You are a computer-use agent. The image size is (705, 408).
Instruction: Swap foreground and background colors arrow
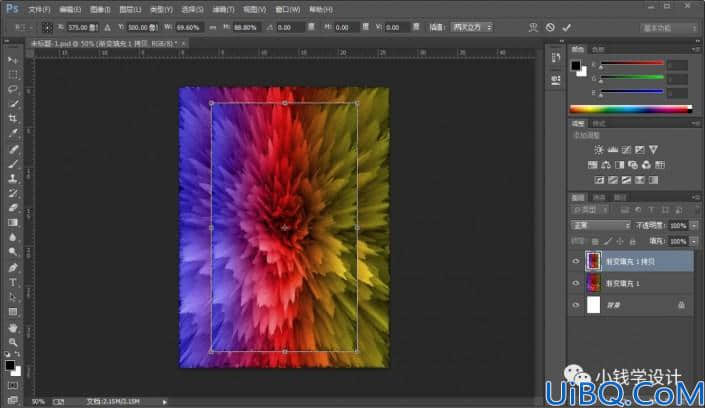(x=17, y=354)
